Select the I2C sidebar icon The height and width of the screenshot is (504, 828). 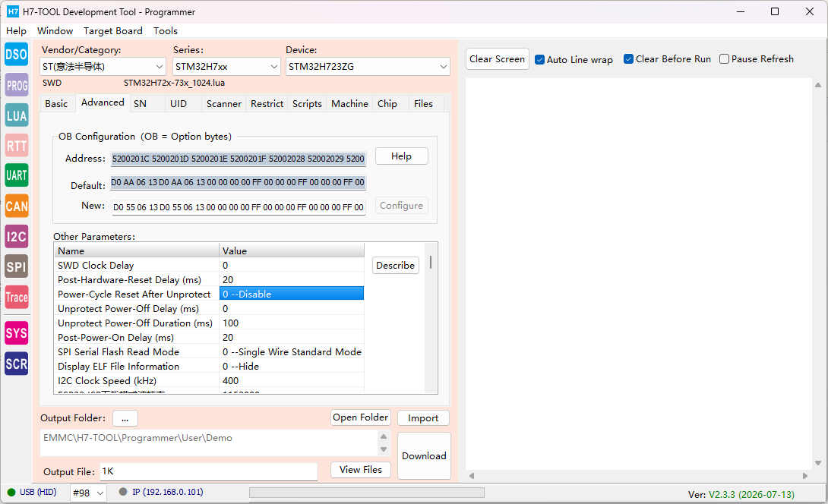(17, 236)
